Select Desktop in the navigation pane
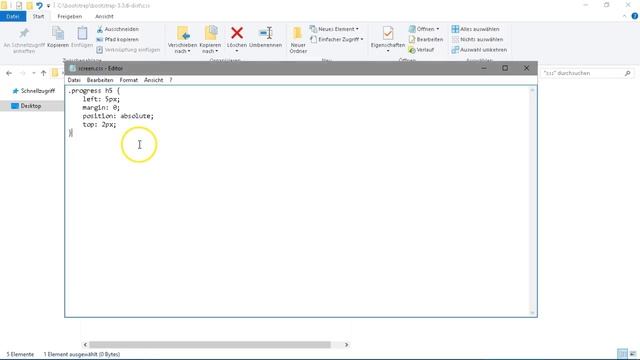The image size is (640, 360). click(x=27, y=106)
